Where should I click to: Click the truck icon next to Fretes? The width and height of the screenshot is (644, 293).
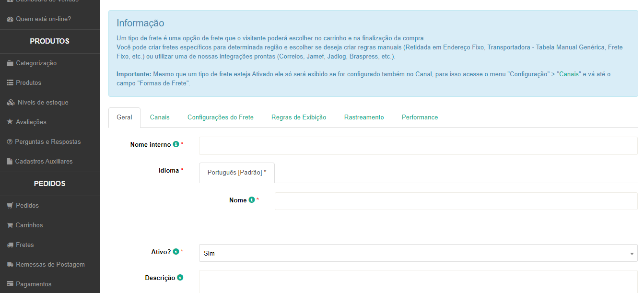coord(10,245)
